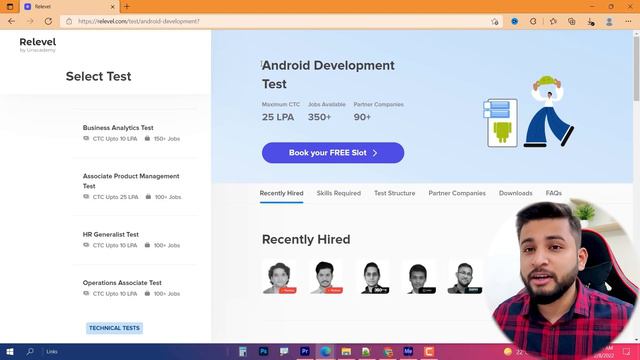Open the taskbar search icon
Viewport: 640px width, 360px height.
click(x=30, y=351)
